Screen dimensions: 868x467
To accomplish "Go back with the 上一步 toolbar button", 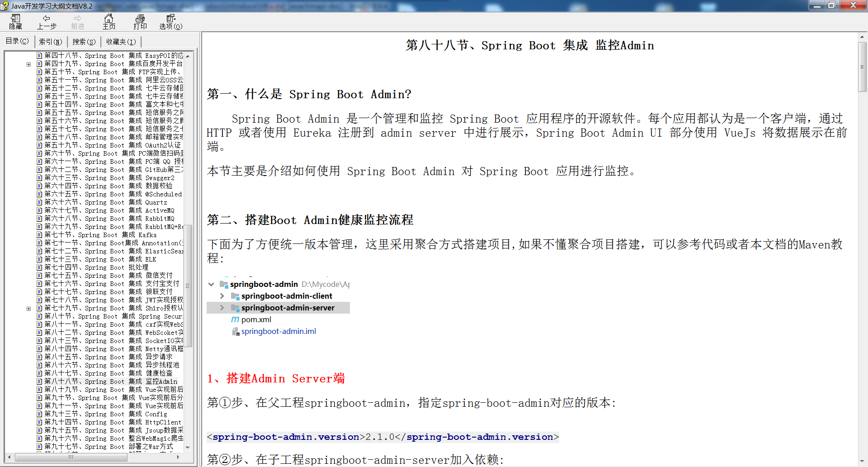I will [x=47, y=22].
